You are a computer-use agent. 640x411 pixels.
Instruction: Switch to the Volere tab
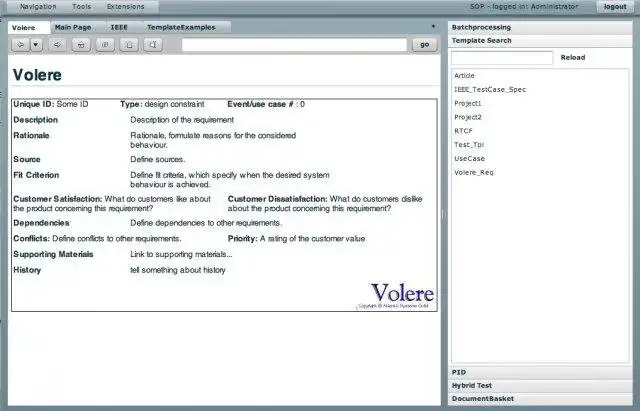point(29,27)
